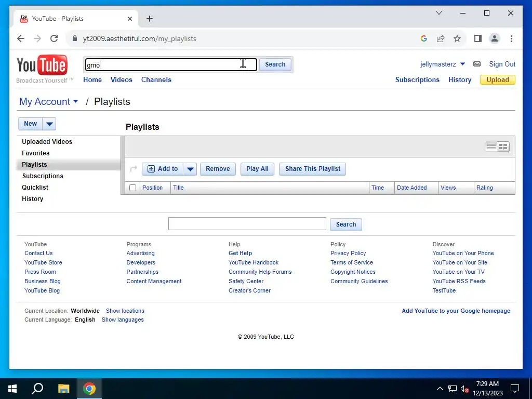Focus the bottom search field
Viewport: 532px width, 399px height.
[247, 224]
